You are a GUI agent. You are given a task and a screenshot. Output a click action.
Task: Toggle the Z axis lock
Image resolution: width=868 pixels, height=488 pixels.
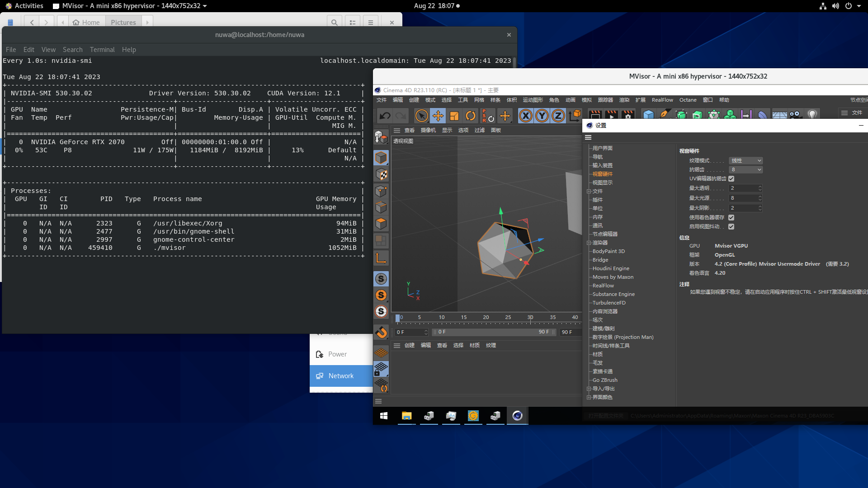558,116
